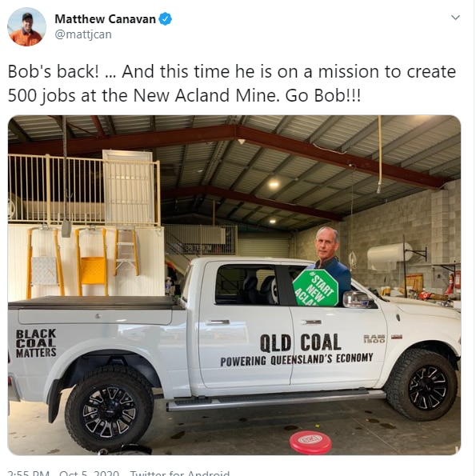Click the RAM 1500 badge on the truck
The width and height of the screenshot is (476, 476).
[x=374, y=338]
